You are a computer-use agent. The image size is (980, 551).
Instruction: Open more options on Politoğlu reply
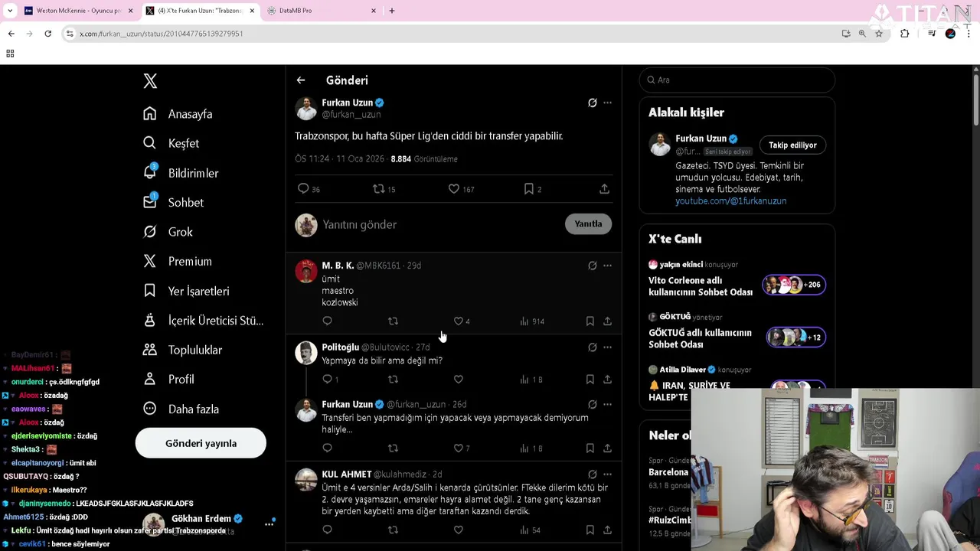coord(607,347)
